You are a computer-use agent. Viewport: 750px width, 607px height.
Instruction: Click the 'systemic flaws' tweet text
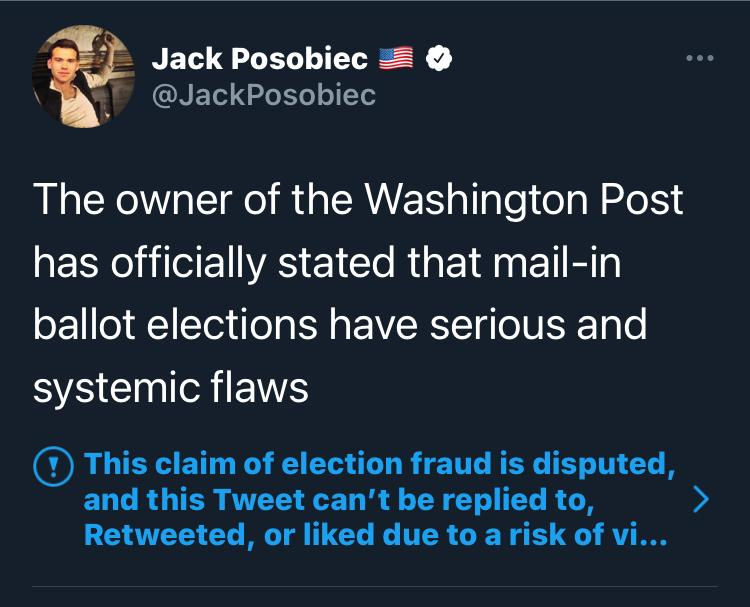pos(171,387)
